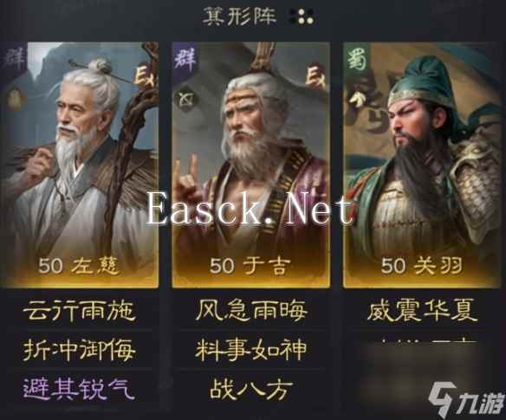Select the purple 避其锐气 skill
Screen dimensions: 506x420
tap(79, 389)
